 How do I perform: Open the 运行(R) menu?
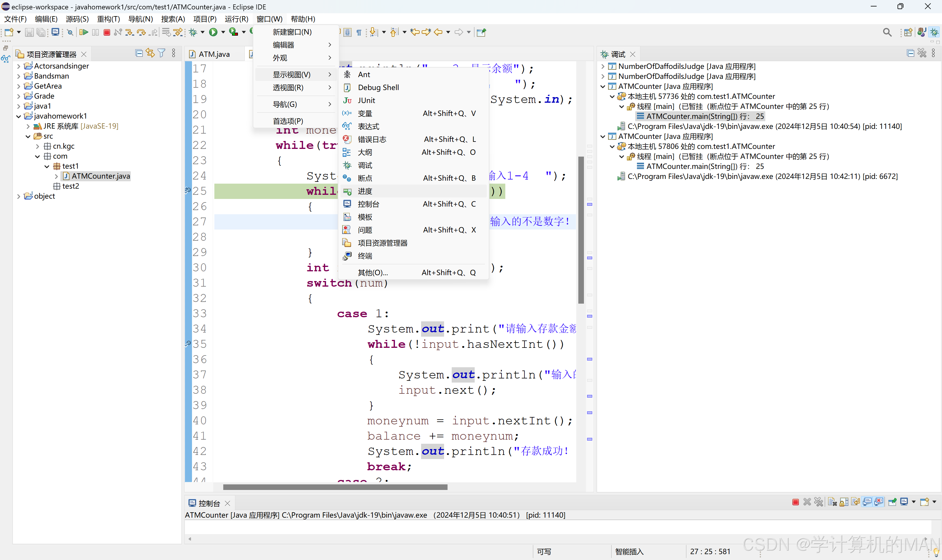[236, 19]
